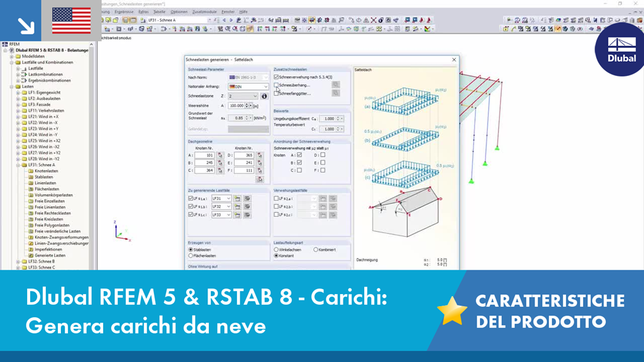Expand the LF32: Schnee B tree node

(x=18, y=261)
